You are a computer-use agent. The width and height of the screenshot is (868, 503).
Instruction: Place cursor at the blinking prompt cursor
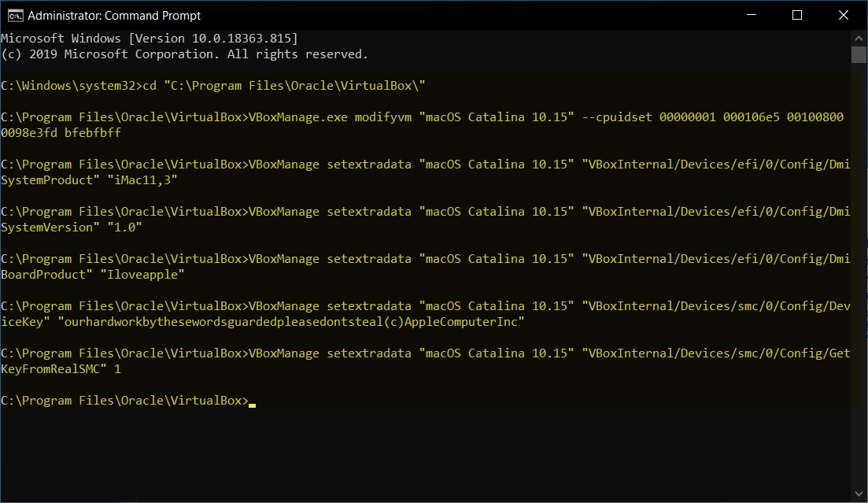[252, 405]
